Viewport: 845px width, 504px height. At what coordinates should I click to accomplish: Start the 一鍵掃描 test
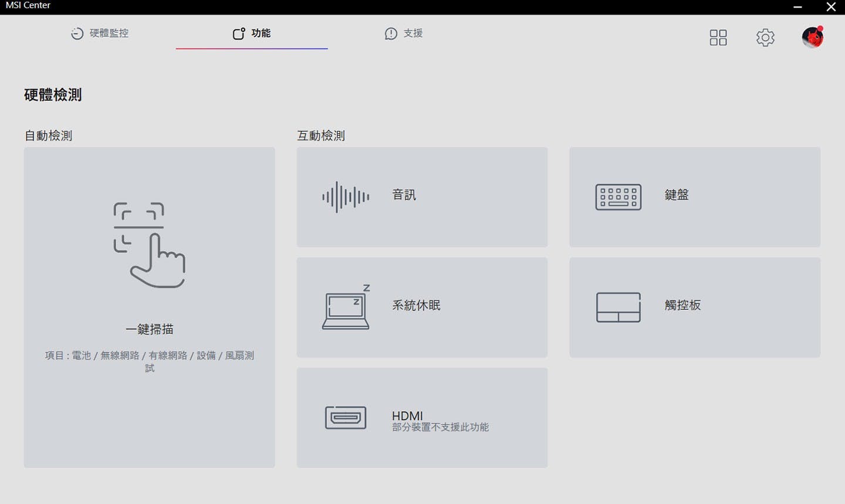point(150,307)
